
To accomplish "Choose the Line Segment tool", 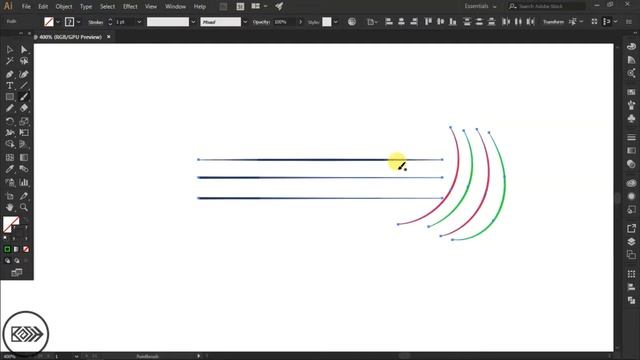I will tap(24, 85).
